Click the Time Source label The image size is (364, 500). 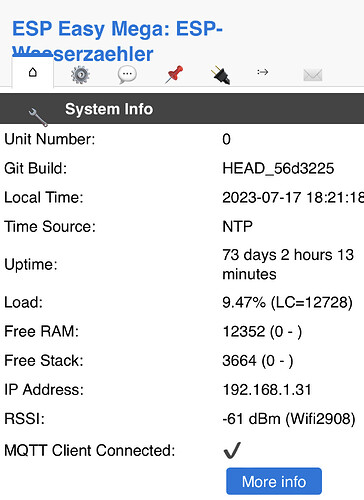pos(50,227)
